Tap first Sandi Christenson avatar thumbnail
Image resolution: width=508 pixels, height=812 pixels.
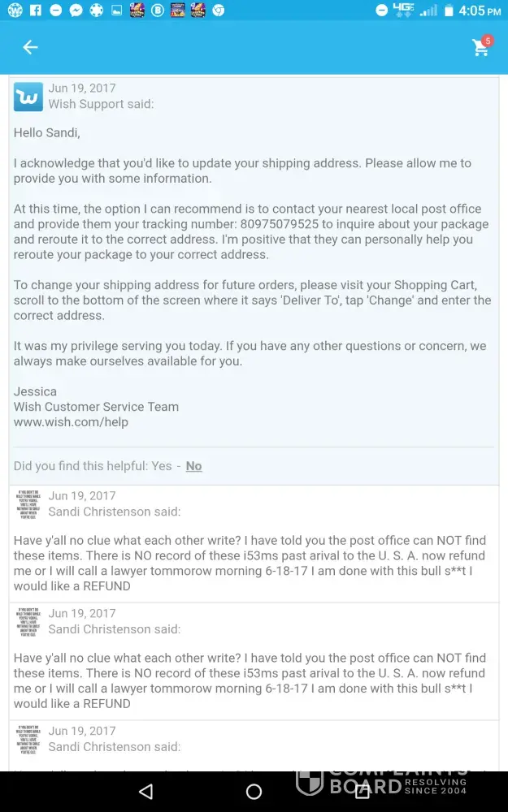(x=28, y=504)
